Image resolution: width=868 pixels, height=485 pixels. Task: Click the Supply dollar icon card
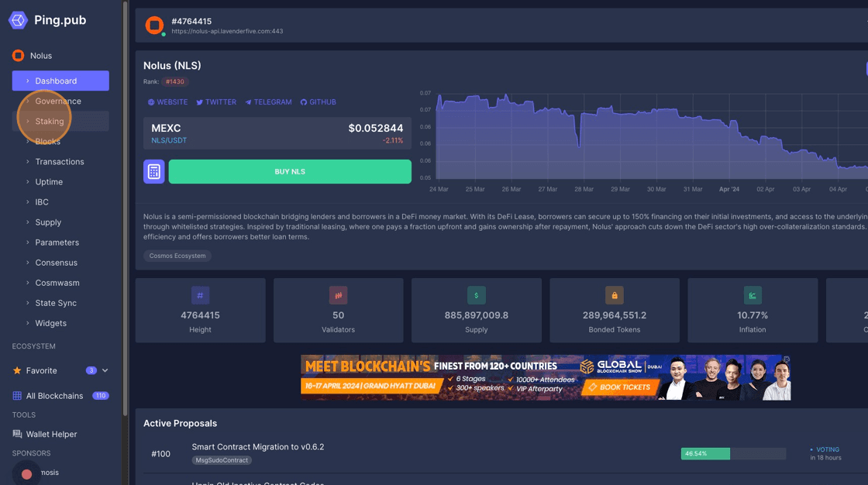476,295
